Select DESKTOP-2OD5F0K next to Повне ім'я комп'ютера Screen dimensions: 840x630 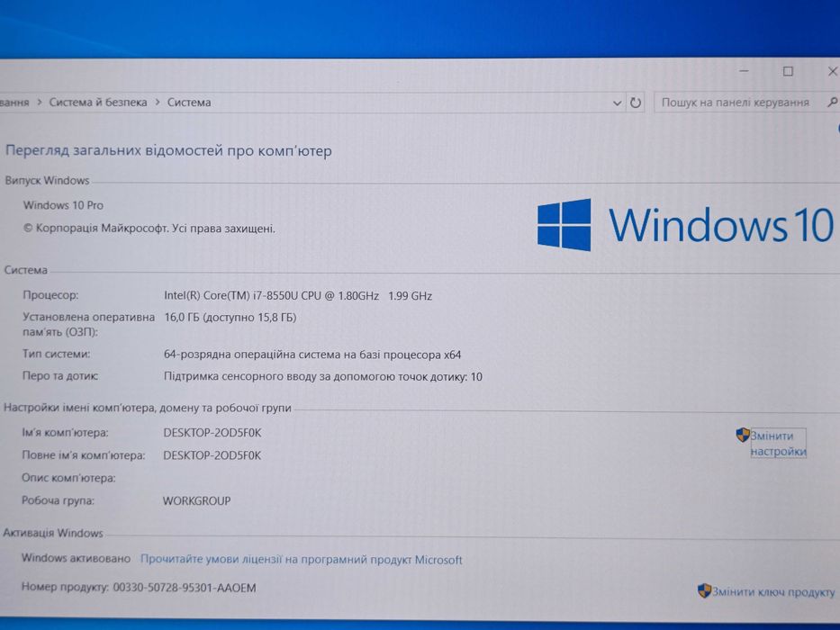(x=212, y=455)
